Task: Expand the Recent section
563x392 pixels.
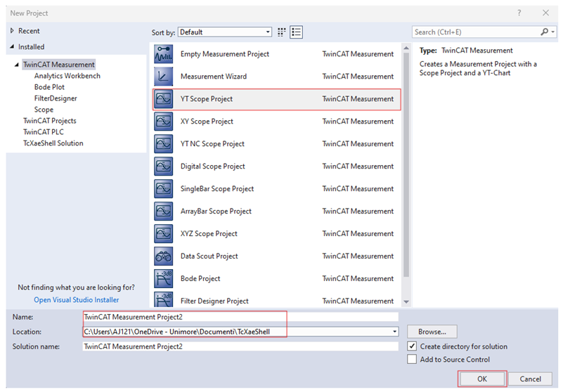Action: 12,31
